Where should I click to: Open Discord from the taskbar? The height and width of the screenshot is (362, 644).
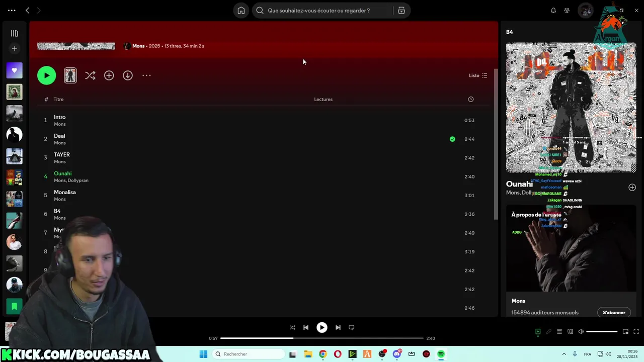tap(397, 354)
